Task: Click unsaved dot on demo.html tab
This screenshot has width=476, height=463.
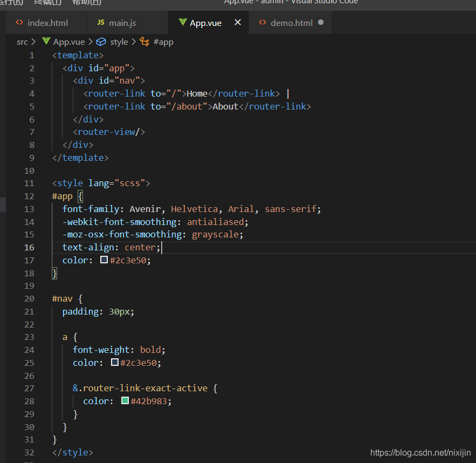Action: point(321,23)
